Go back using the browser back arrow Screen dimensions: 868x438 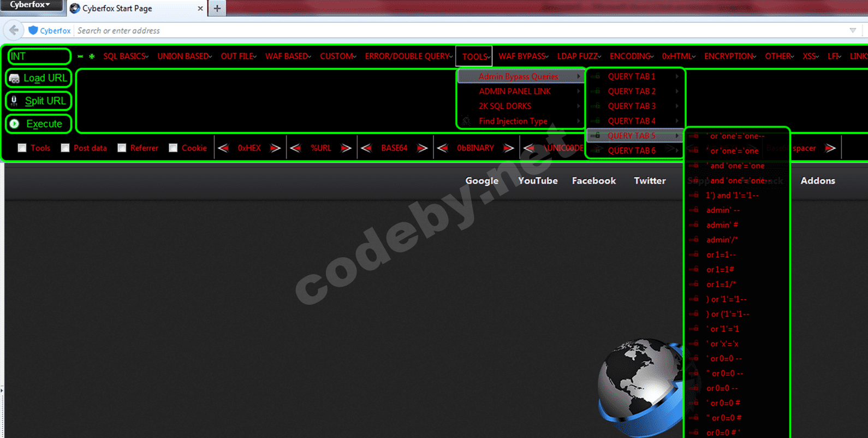(x=14, y=31)
